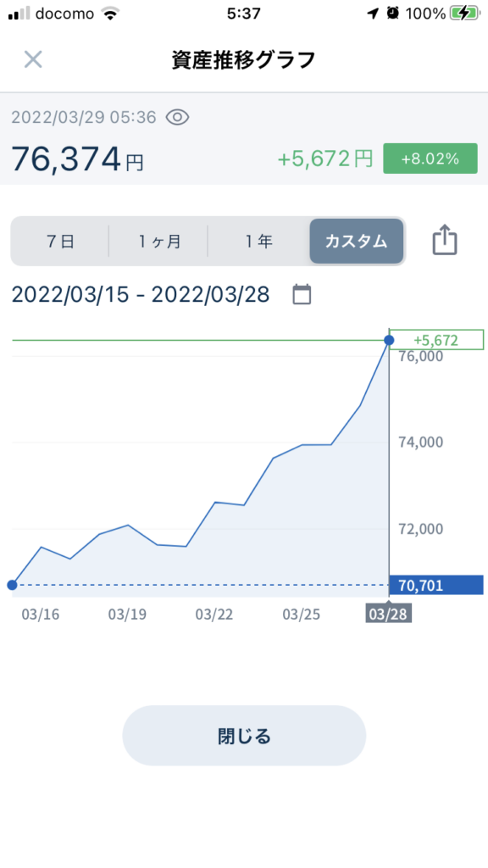Tap the battery icon in status bar
488x868 pixels.
(x=464, y=14)
